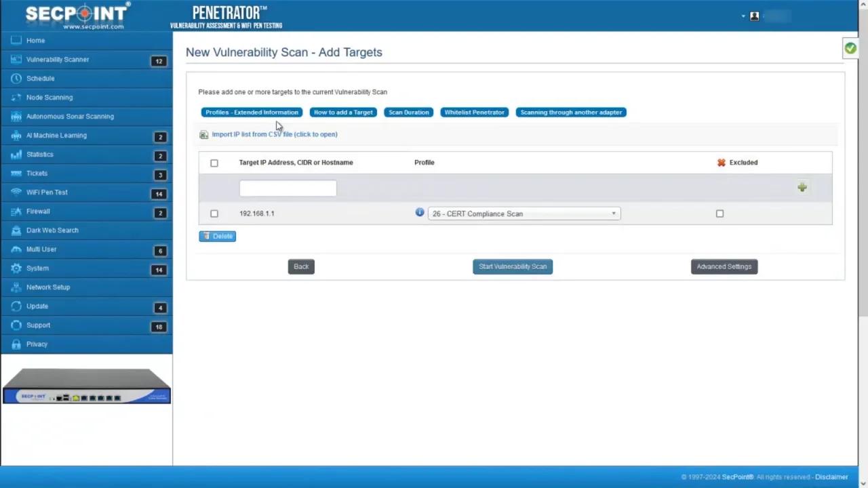Open Autonomous Sonar Scanning from the sidebar
The width and height of the screenshot is (868, 488).
click(x=70, y=116)
